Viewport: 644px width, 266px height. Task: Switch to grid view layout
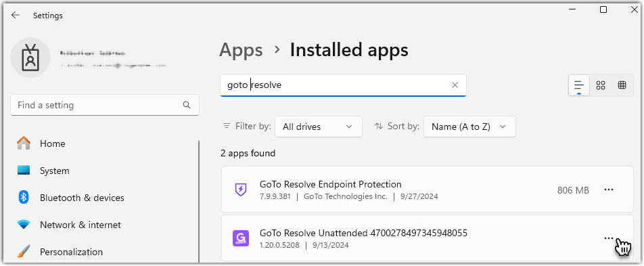point(601,85)
